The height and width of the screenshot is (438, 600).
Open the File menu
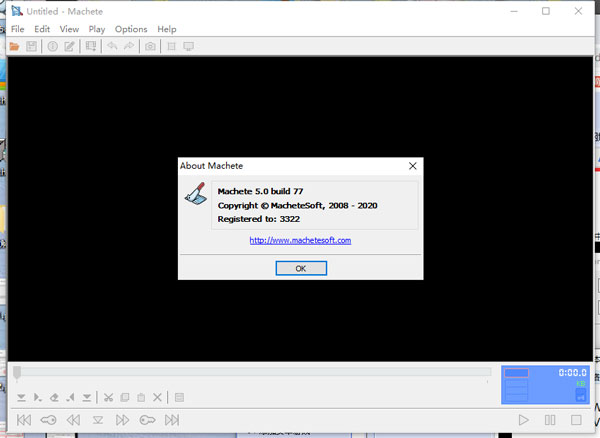coord(18,29)
